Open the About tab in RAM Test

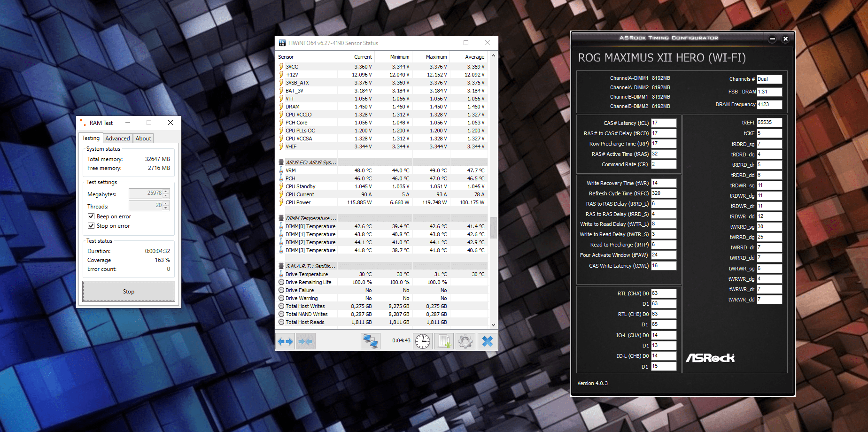[x=143, y=139]
